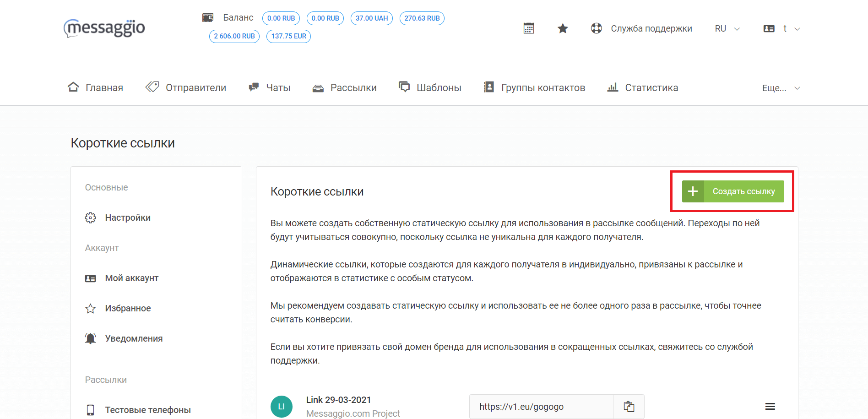Open the hamburger menu for Link 29-03-2021
The height and width of the screenshot is (419, 868).
(770, 407)
